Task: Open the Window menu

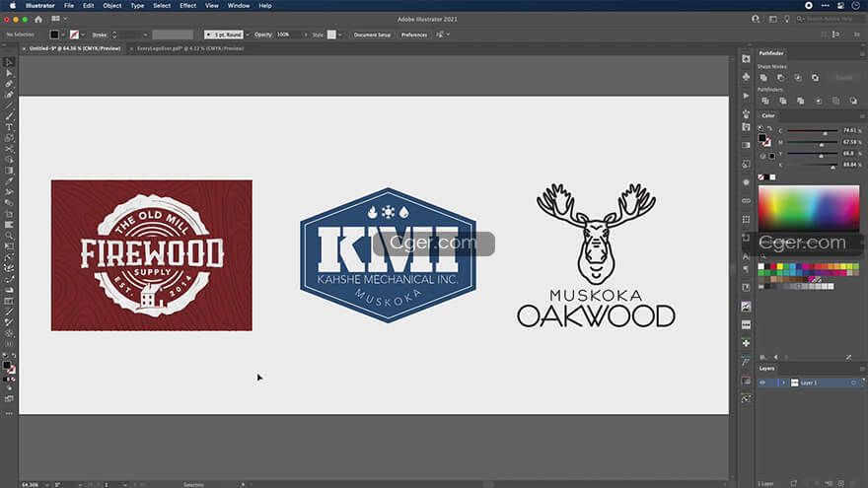Action: 239,6
